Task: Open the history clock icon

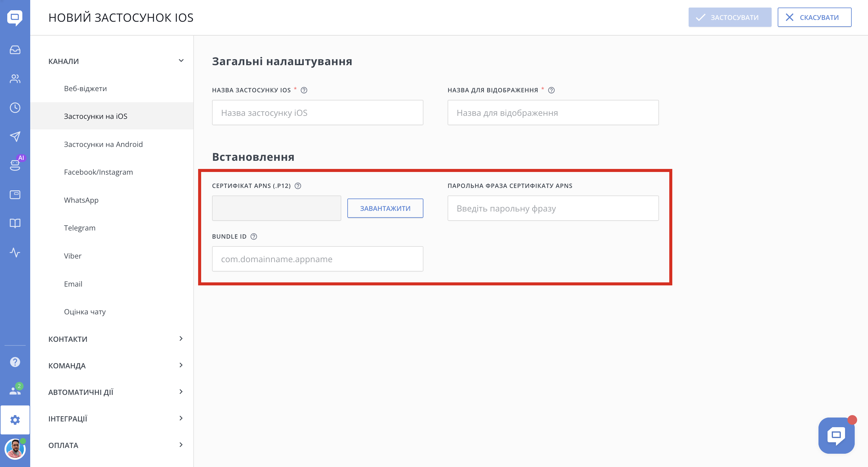Action: coord(15,108)
